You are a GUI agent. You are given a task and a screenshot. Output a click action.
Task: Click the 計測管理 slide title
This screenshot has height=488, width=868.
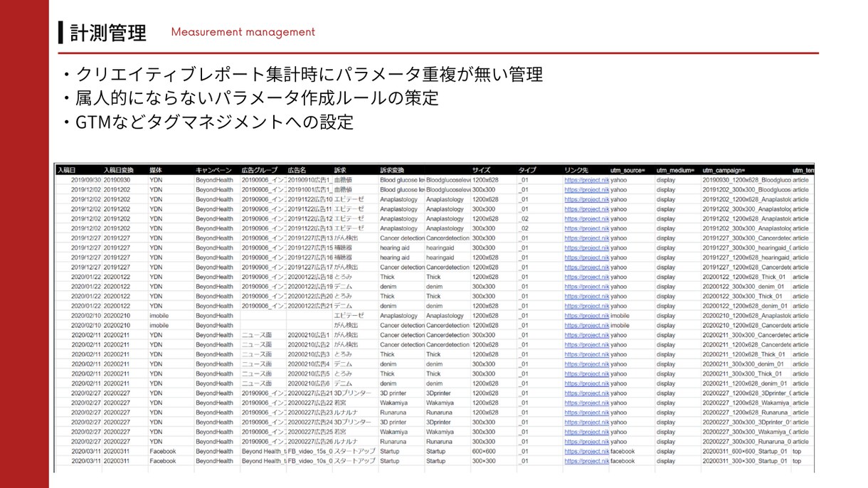tap(107, 32)
